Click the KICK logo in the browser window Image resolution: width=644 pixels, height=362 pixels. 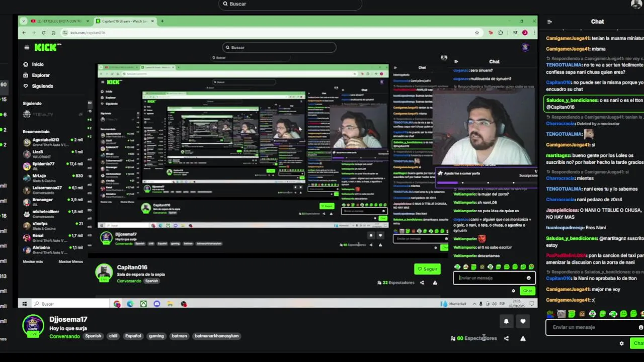(x=47, y=47)
